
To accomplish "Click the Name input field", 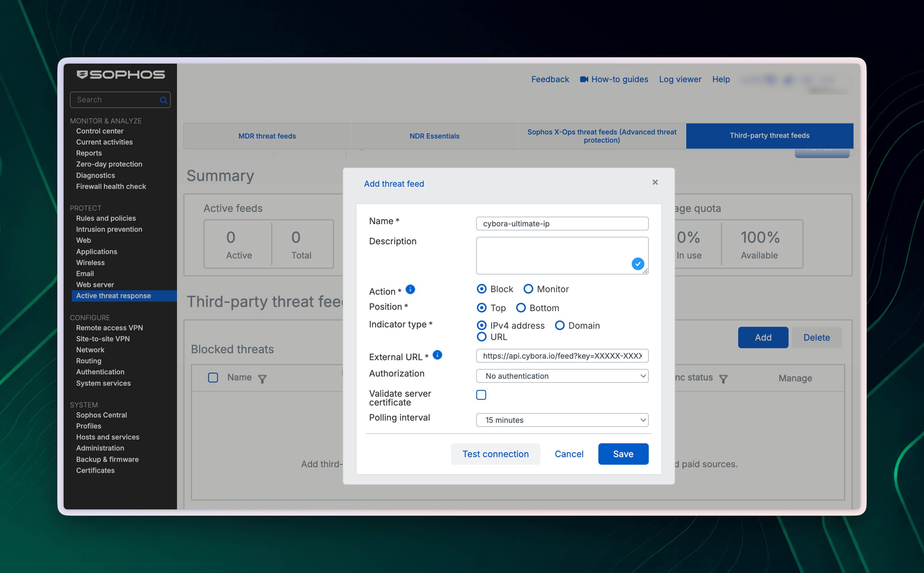I will (x=562, y=224).
